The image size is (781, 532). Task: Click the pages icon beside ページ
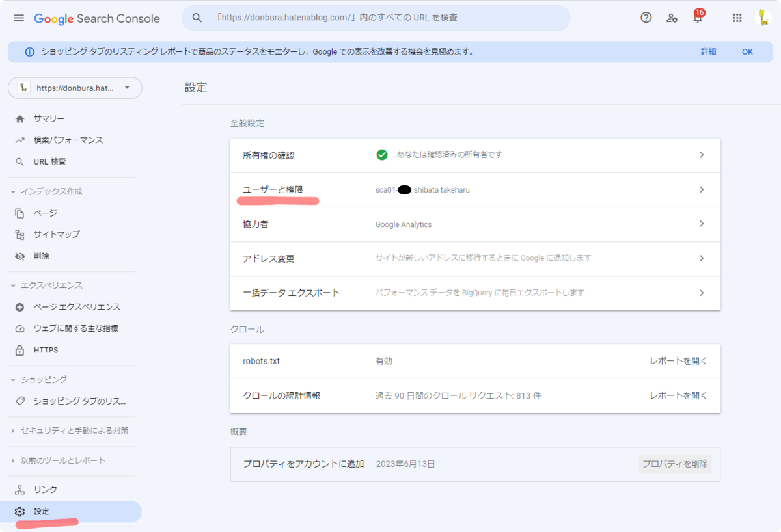point(20,213)
